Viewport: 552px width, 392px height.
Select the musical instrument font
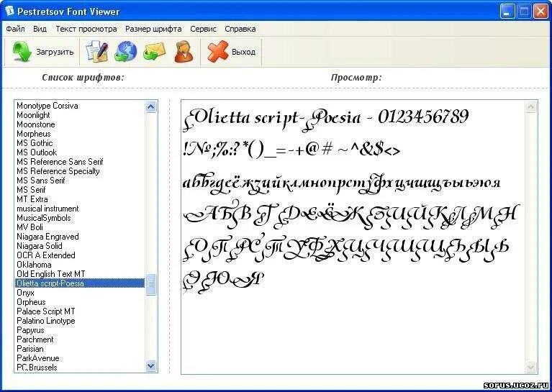(80, 209)
